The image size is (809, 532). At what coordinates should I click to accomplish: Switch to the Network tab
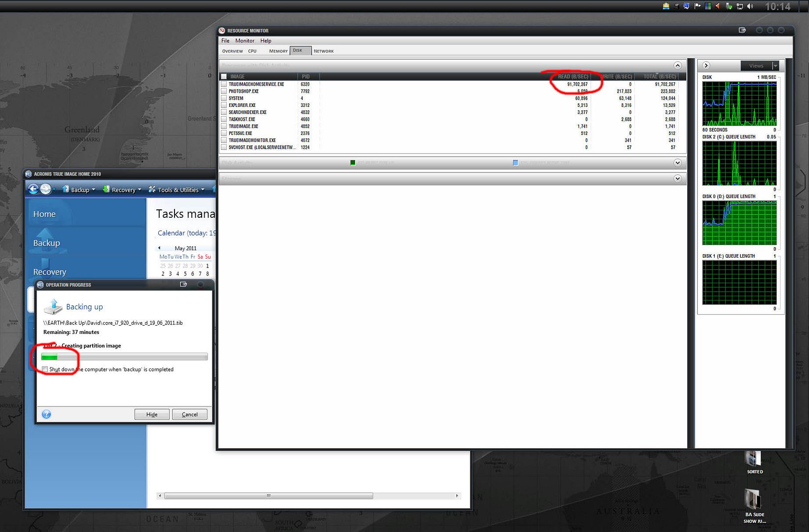click(323, 51)
